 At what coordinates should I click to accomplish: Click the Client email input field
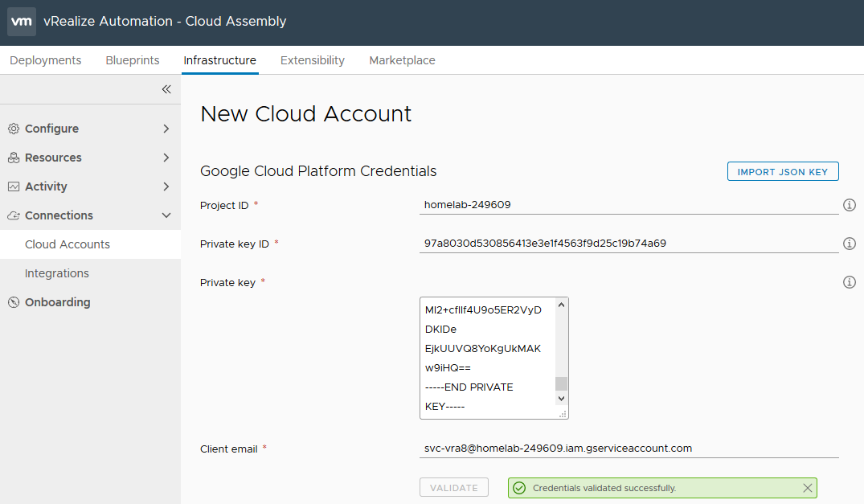coord(629,449)
